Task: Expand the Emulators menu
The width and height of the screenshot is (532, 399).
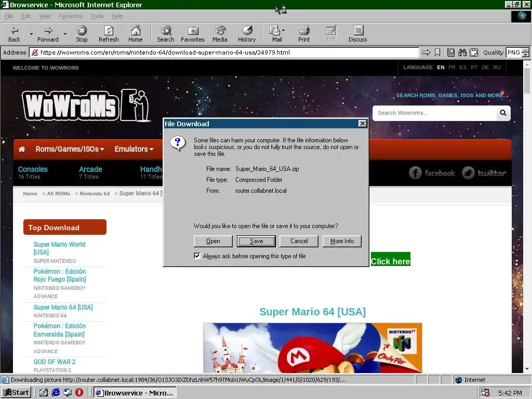Action: click(x=134, y=149)
